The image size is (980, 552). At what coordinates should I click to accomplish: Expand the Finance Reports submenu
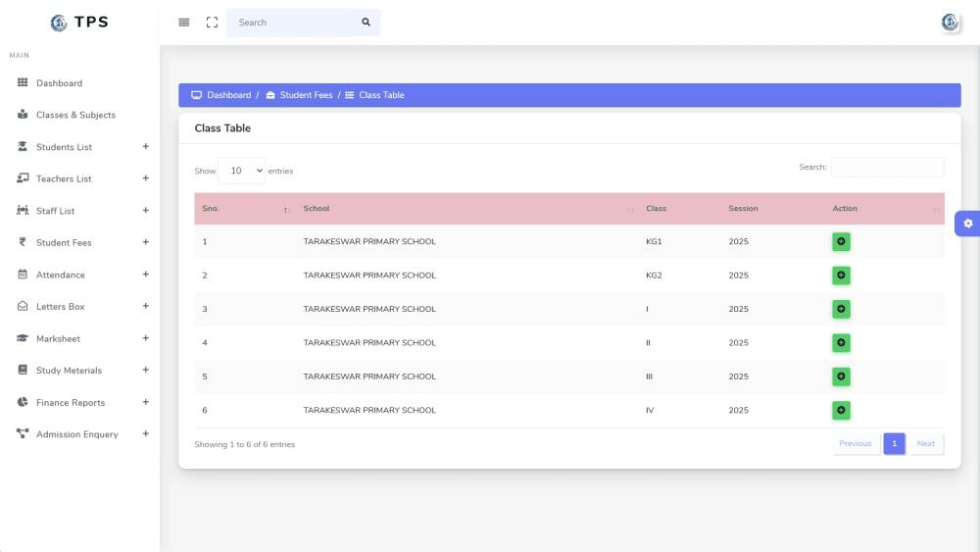[146, 402]
